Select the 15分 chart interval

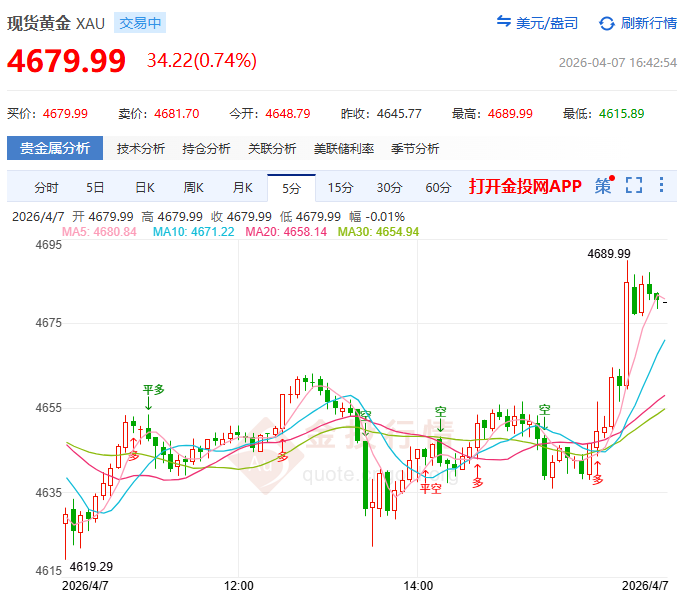tap(340, 188)
